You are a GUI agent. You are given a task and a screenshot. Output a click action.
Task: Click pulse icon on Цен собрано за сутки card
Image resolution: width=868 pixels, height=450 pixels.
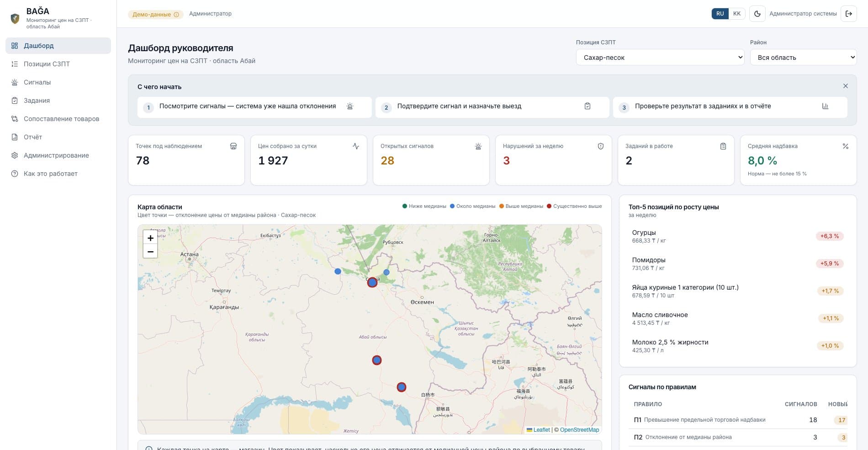point(356,146)
